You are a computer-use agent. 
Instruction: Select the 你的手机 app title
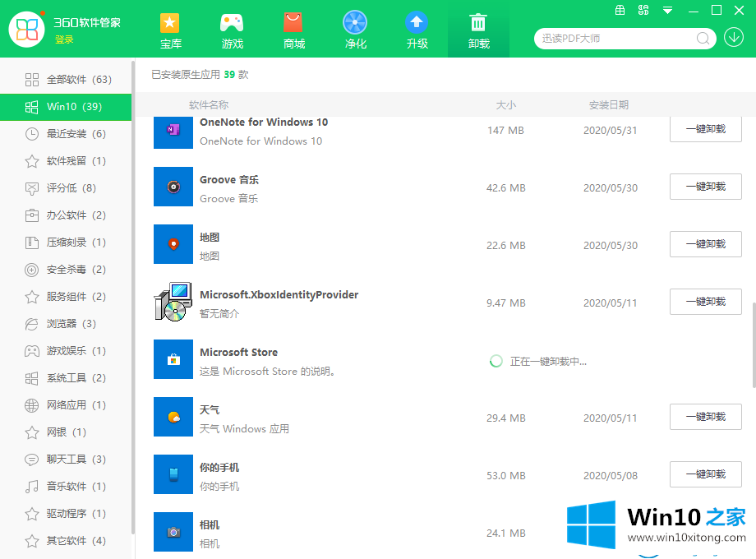pos(219,468)
